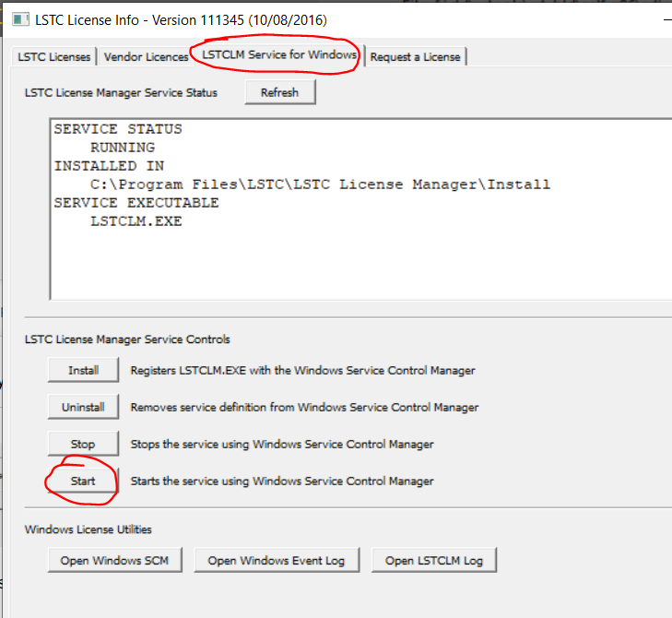672x618 pixels.
Task: Open the Request a License tab
Action: (415, 56)
